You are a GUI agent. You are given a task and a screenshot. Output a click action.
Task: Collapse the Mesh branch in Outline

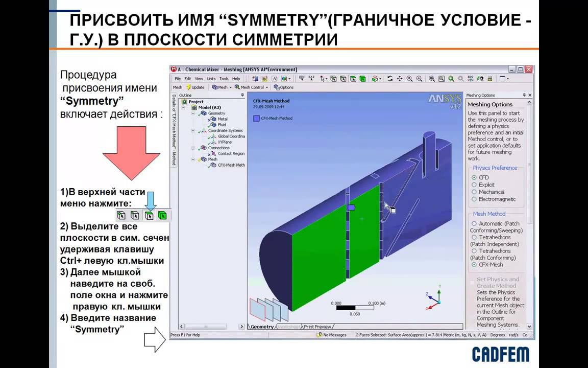(x=193, y=159)
